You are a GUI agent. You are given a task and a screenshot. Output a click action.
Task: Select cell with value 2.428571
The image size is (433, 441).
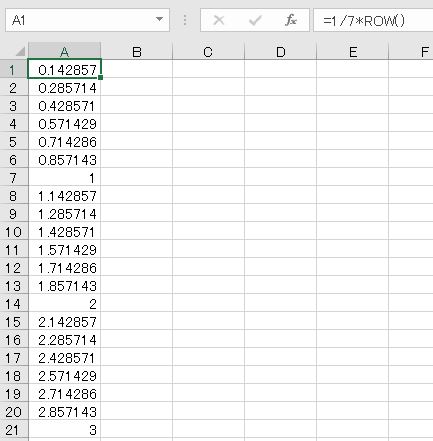coord(65,357)
